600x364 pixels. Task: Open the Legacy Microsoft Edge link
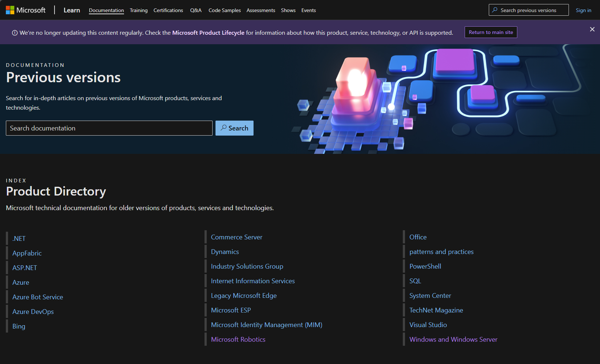pos(244,296)
